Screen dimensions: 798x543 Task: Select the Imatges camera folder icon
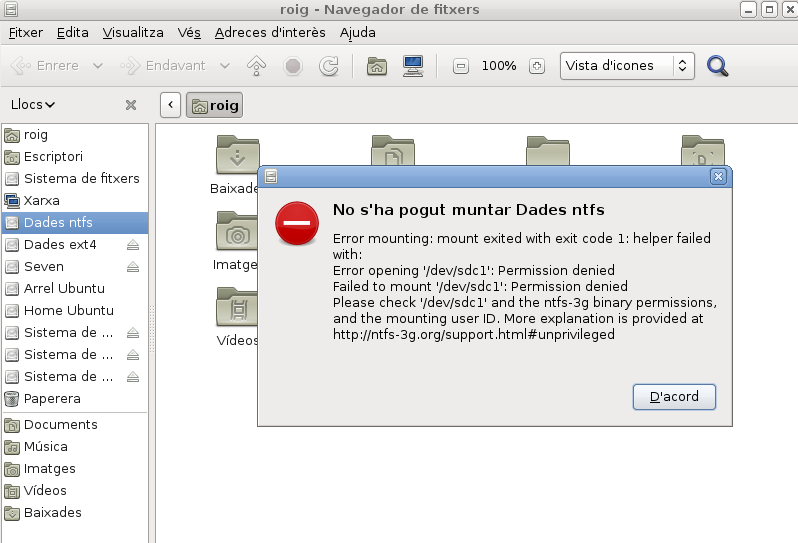pyautogui.click(x=237, y=232)
